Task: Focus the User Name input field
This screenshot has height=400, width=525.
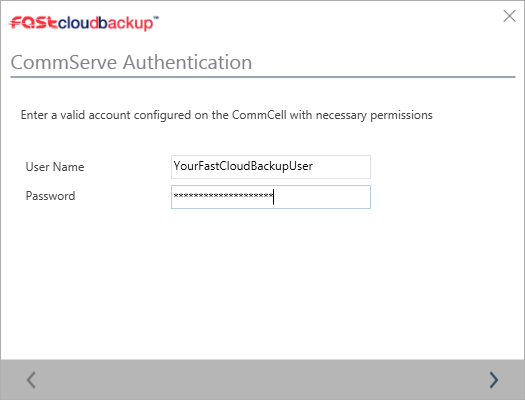Action: [x=271, y=167]
